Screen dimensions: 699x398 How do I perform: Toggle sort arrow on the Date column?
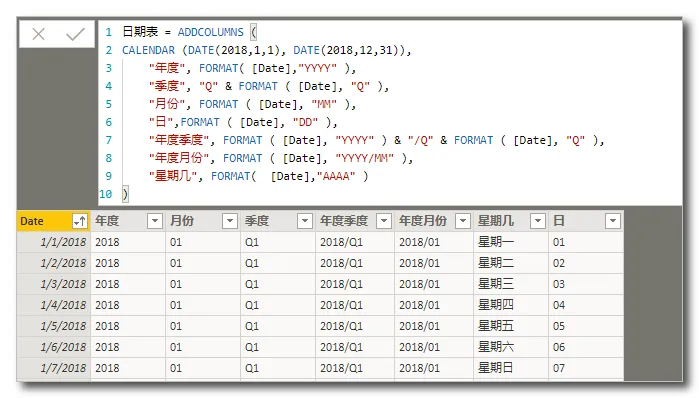pyautogui.click(x=80, y=221)
